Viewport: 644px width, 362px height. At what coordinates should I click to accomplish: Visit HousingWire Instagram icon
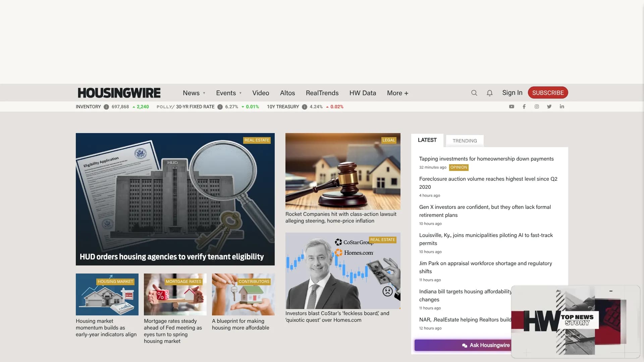point(537,107)
